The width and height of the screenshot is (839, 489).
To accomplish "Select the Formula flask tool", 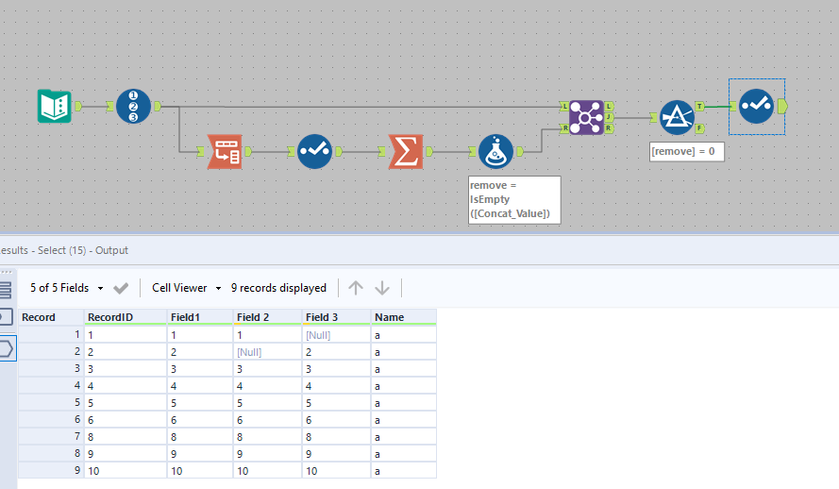I will pyautogui.click(x=496, y=151).
